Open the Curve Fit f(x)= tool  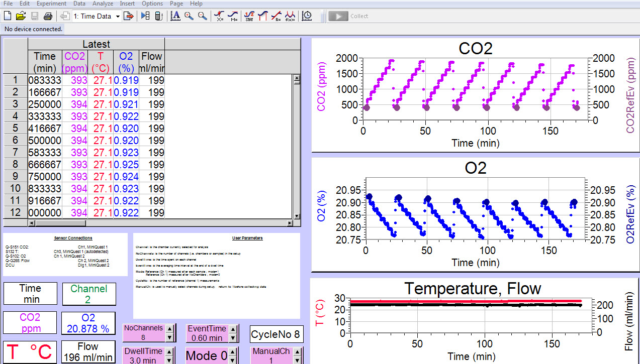[289, 15]
